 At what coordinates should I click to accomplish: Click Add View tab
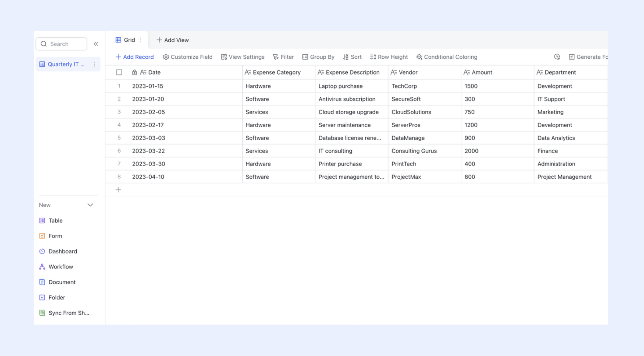173,40
